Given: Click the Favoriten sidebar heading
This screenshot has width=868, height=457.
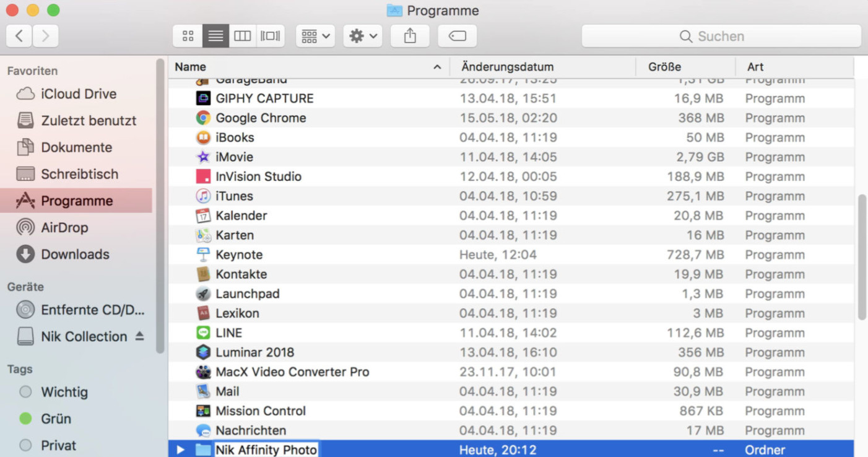Looking at the screenshot, I should (32, 71).
